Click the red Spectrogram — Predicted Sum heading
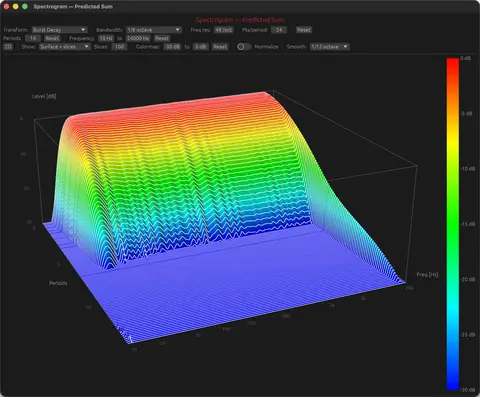The width and height of the screenshot is (480, 397). (x=240, y=20)
